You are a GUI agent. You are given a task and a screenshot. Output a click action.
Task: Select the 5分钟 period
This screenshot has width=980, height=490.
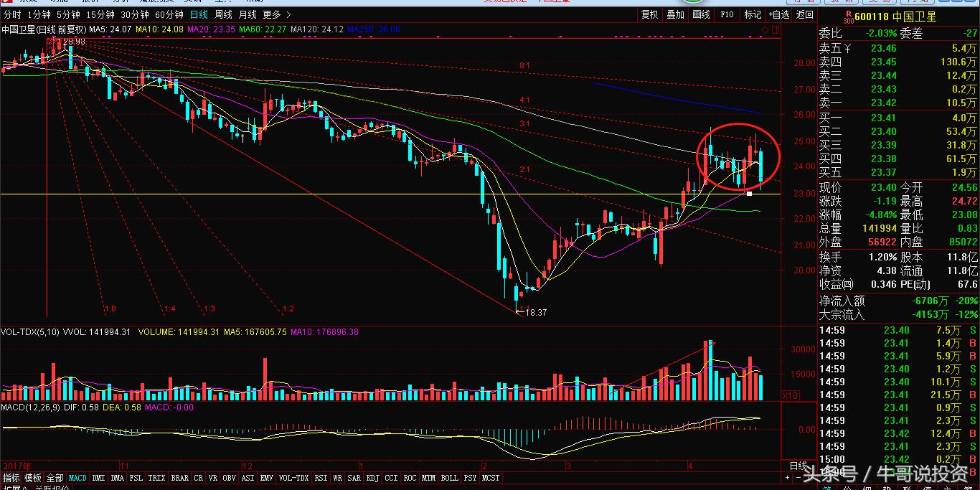tap(68, 15)
